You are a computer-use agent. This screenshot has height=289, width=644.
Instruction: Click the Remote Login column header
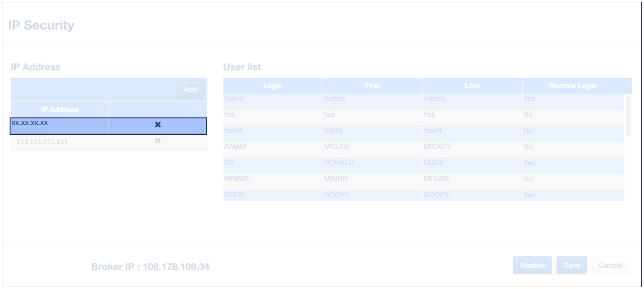[x=573, y=86]
